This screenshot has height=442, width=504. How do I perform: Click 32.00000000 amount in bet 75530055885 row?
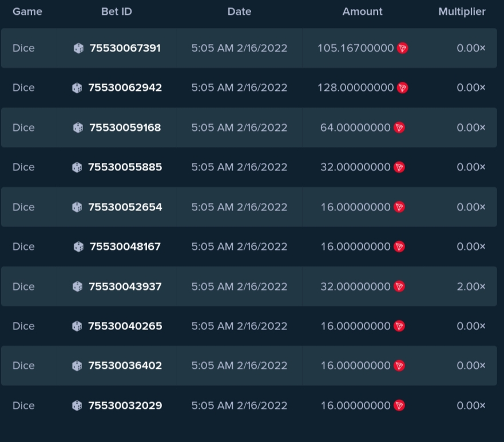click(355, 168)
